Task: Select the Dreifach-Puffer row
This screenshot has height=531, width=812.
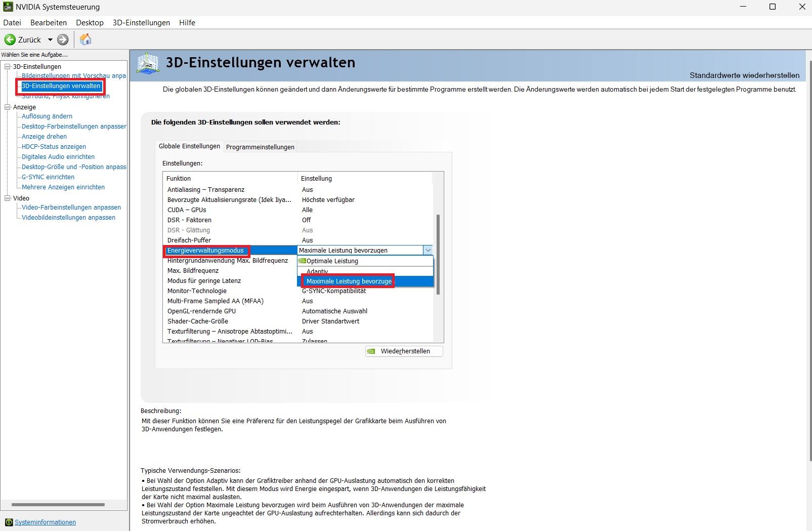Action: click(x=298, y=240)
